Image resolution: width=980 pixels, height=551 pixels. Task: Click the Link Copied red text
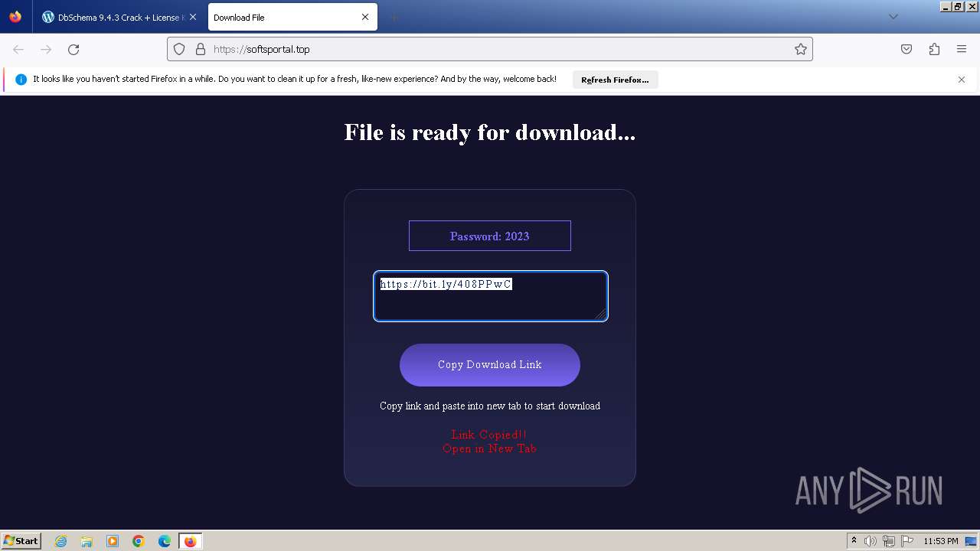(489, 435)
